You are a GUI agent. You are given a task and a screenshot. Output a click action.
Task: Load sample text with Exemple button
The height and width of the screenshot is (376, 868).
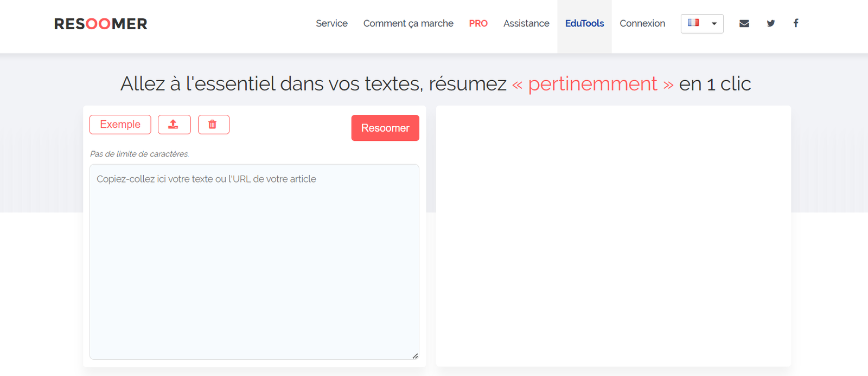click(x=120, y=125)
